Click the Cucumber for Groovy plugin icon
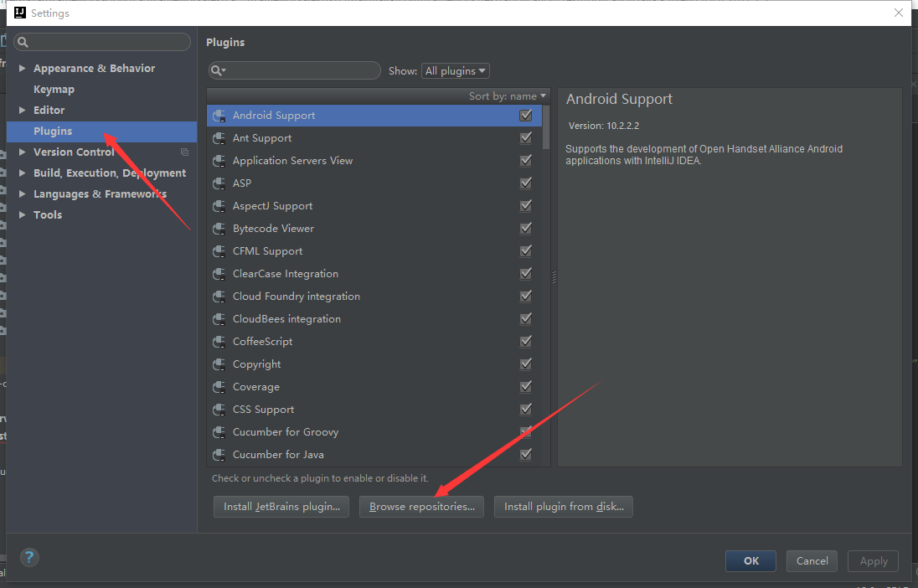The image size is (918, 588). [x=219, y=432]
